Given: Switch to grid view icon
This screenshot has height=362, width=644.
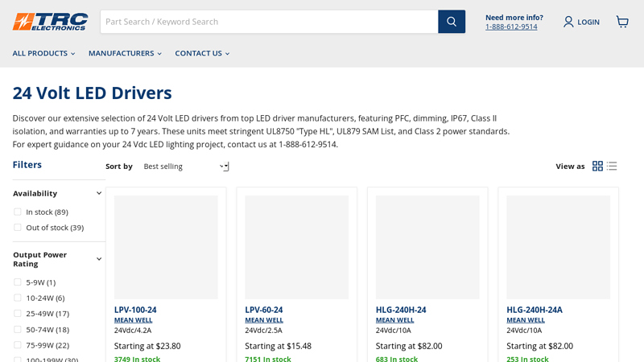Looking at the screenshot, I should pyautogui.click(x=597, y=166).
